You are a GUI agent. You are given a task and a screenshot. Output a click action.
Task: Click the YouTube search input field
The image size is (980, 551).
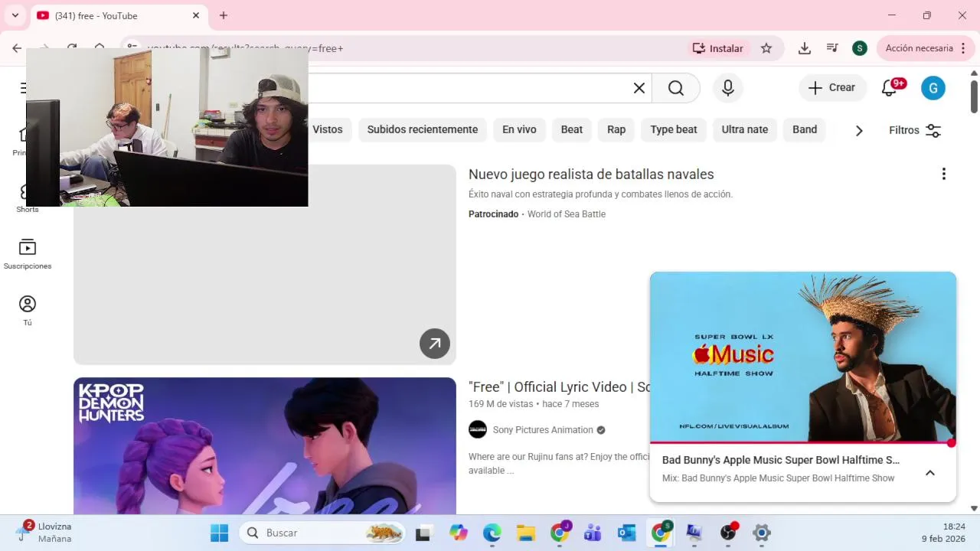point(467,88)
